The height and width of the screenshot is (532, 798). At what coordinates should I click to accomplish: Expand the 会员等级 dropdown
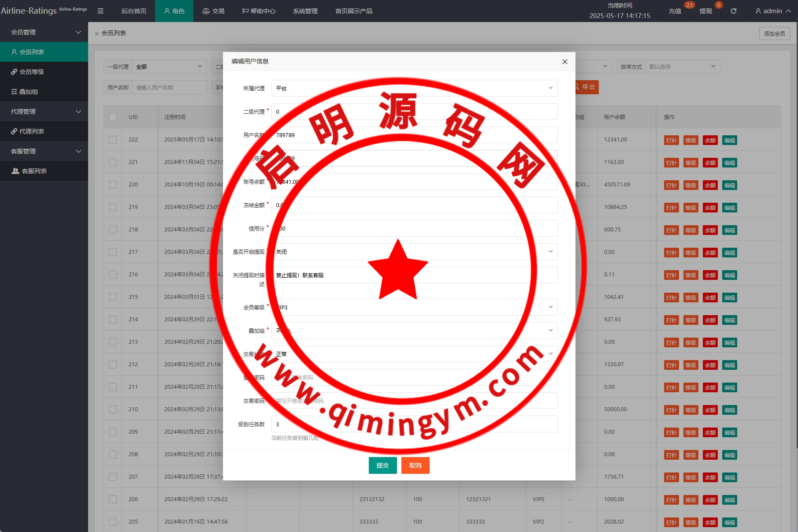[414, 307]
